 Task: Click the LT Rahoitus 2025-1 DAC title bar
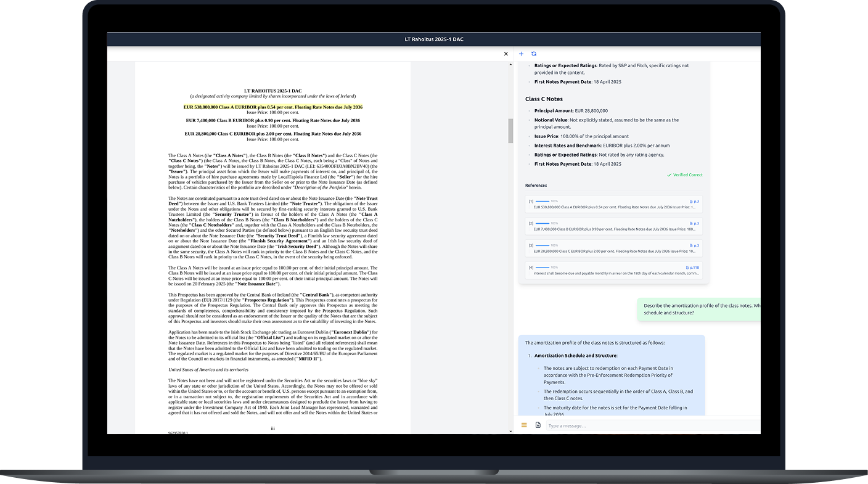(433, 39)
